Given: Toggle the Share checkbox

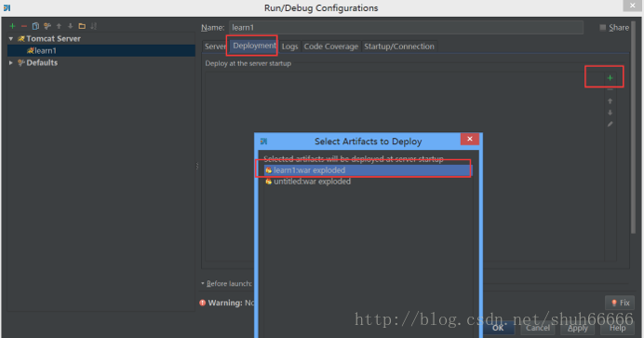Looking at the screenshot, I should [x=602, y=28].
